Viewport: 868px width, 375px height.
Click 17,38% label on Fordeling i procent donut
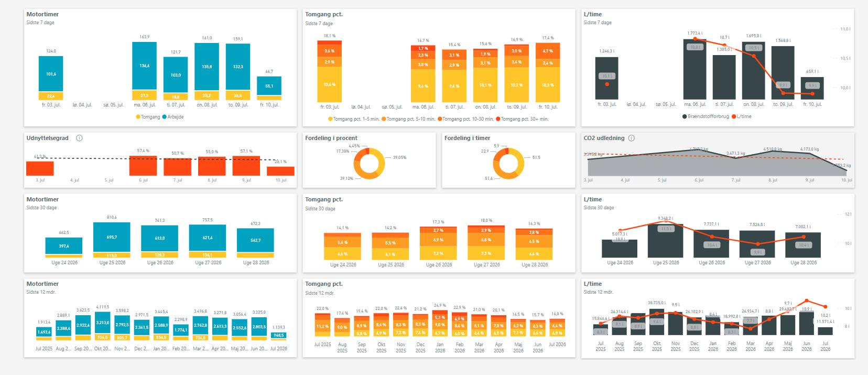point(343,151)
